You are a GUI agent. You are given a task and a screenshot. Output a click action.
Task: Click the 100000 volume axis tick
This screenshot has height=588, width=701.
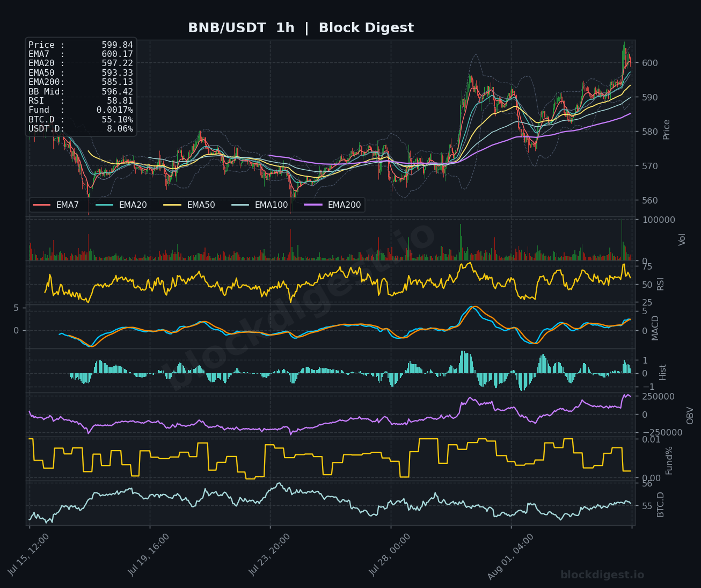(x=659, y=220)
